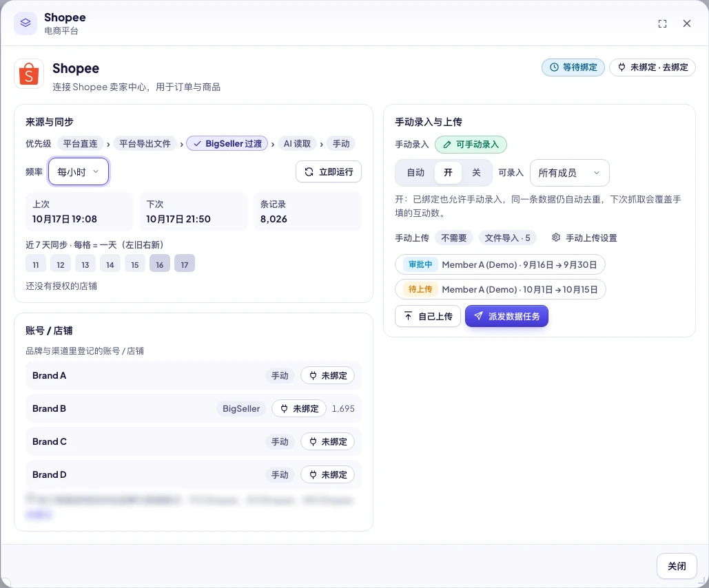Click the 手动 tag in Brand A row
This screenshot has width=709, height=588.
[x=280, y=375]
